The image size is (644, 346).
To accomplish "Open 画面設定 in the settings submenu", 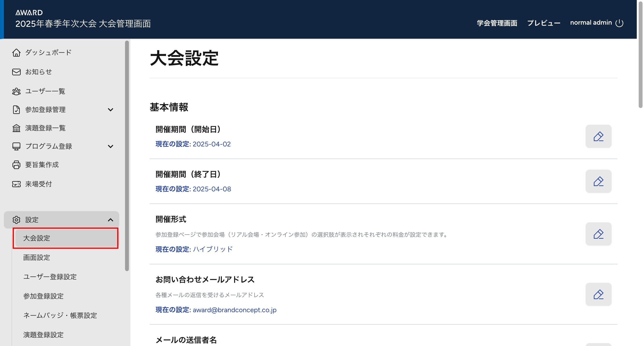I will pos(36,257).
